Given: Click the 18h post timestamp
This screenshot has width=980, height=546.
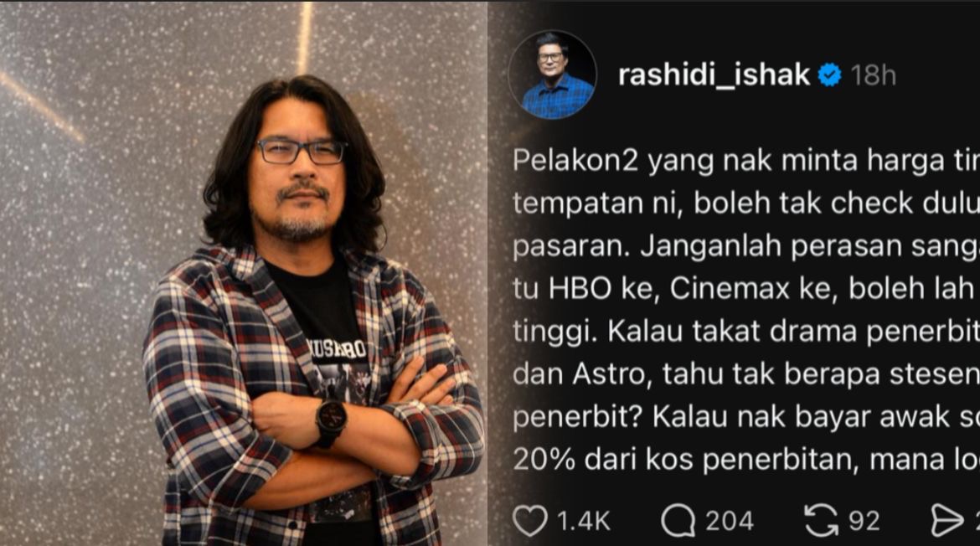Looking at the screenshot, I should click(873, 75).
